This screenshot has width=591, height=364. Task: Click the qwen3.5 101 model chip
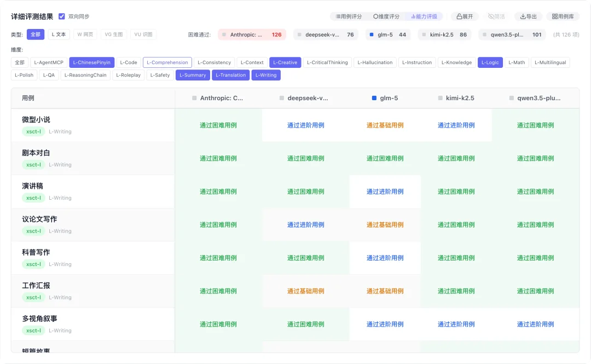(x=513, y=34)
